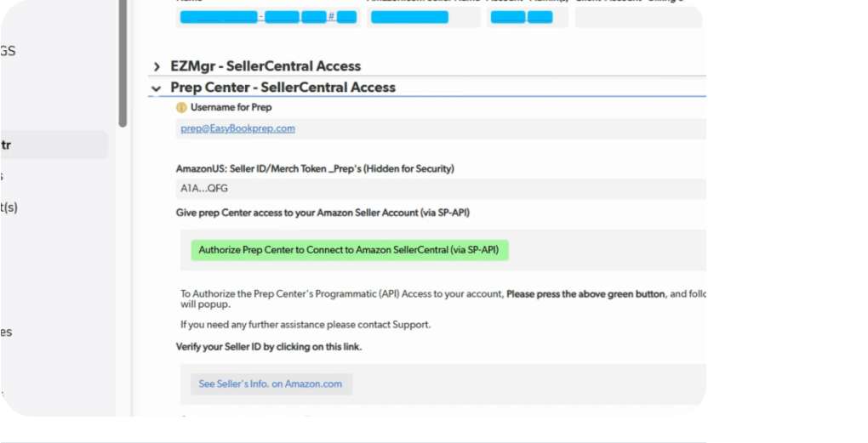The width and height of the screenshot is (868, 443).
Task: Open See Seller's Info. on Amazon.com link
Action: pyautogui.click(x=271, y=384)
